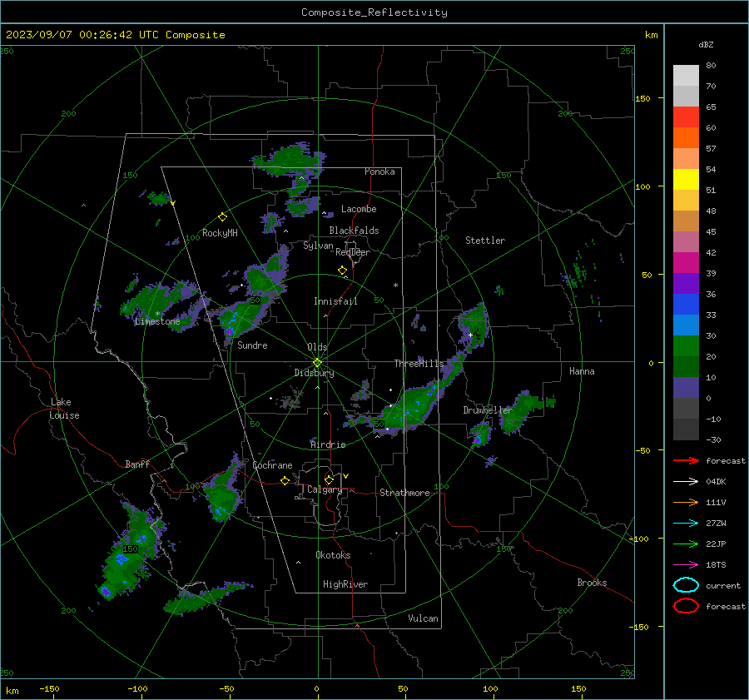Click the Lake Louise label
This screenshot has height=700, width=749.
(64, 409)
